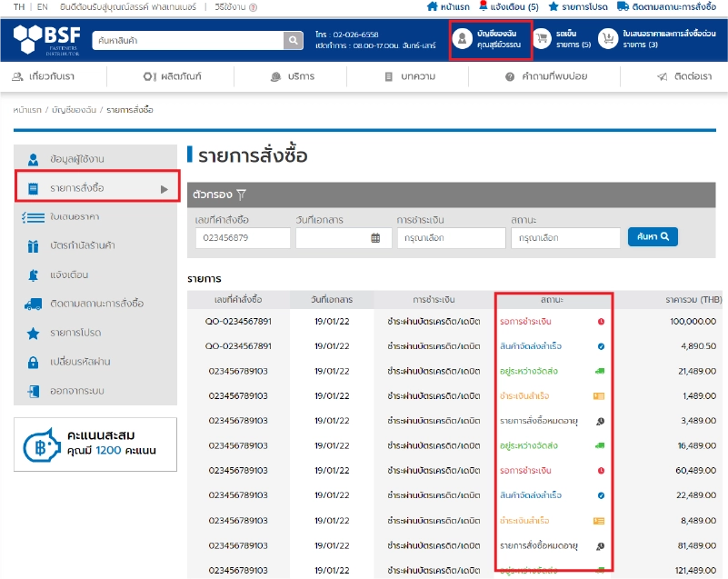Screen dimensions: 728x579
Task: Click order number QO-0234567891 in first row
Action: (x=237, y=321)
